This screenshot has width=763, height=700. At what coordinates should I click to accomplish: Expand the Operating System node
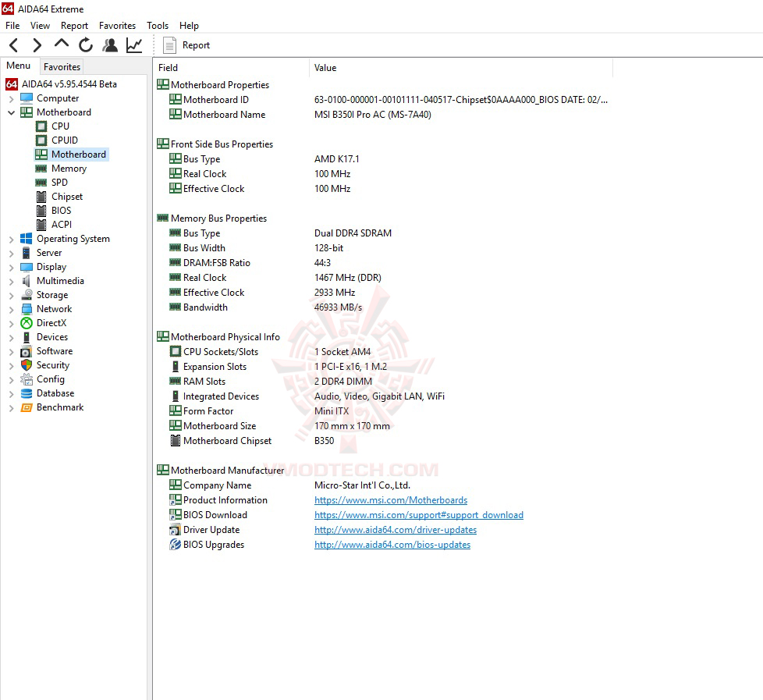point(11,240)
